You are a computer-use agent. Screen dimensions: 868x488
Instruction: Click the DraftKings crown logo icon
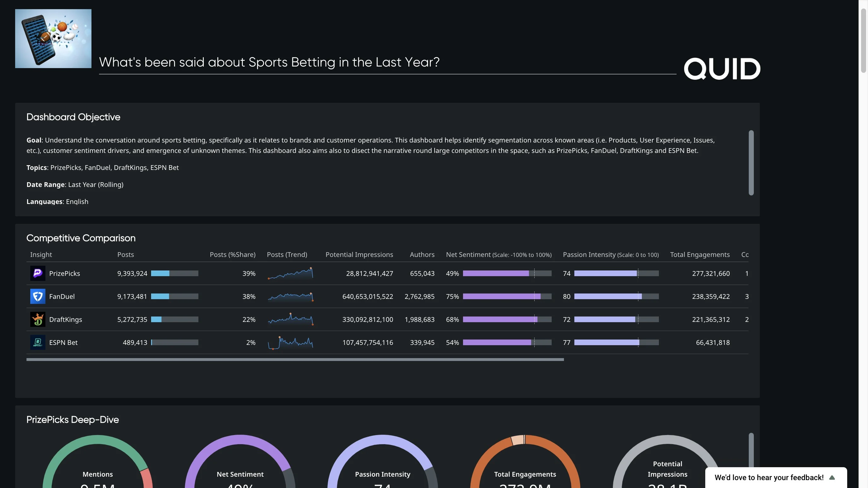point(38,319)
